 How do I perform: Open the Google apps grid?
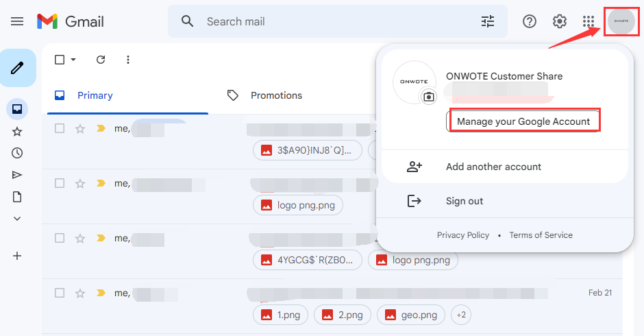589,21
